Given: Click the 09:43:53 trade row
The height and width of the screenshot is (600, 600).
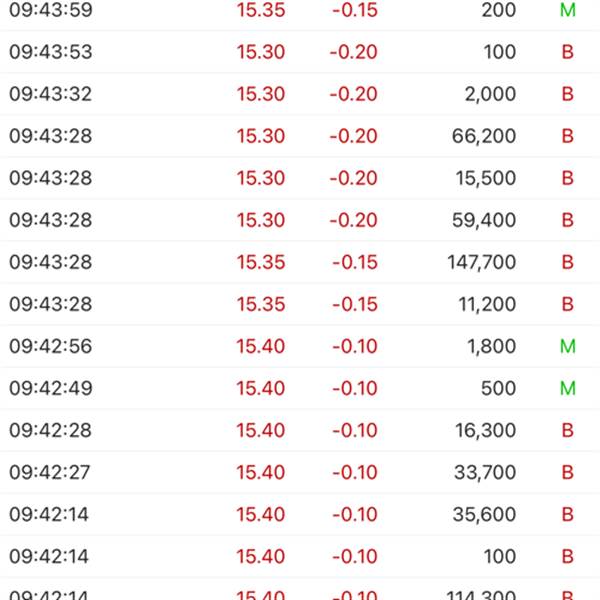Looking at the screenshot, I should coord(300,52).
